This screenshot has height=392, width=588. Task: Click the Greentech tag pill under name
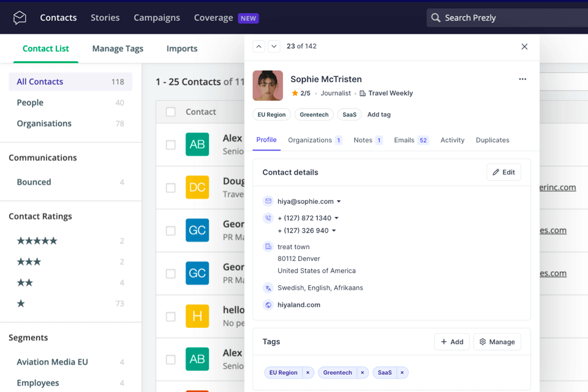(314, 115)
